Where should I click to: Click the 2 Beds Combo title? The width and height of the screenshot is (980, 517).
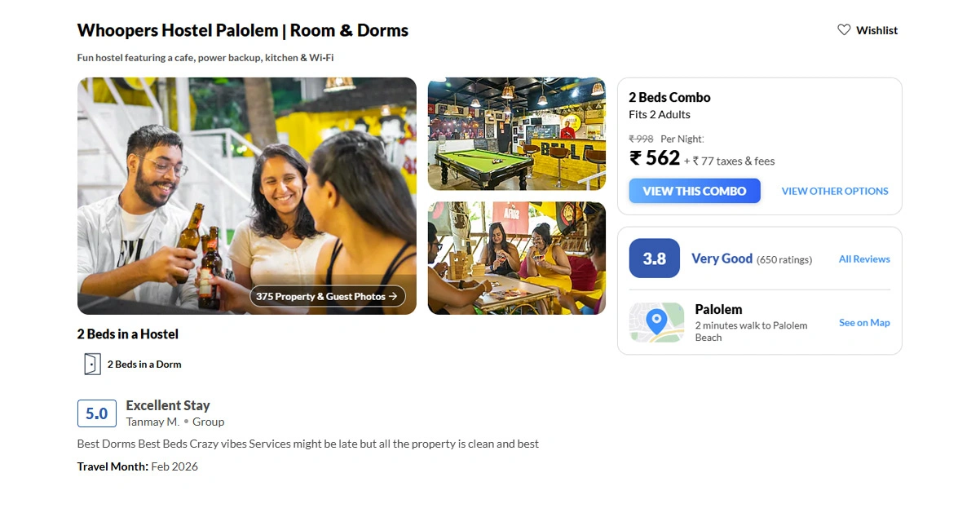click(669, 97)
